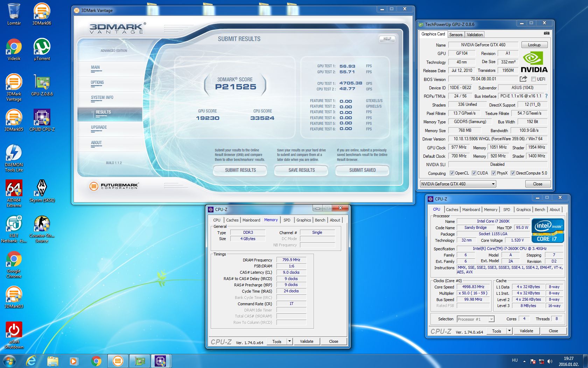Switch to the Sensors tab in GPU-Z

(x=456, y=34)
